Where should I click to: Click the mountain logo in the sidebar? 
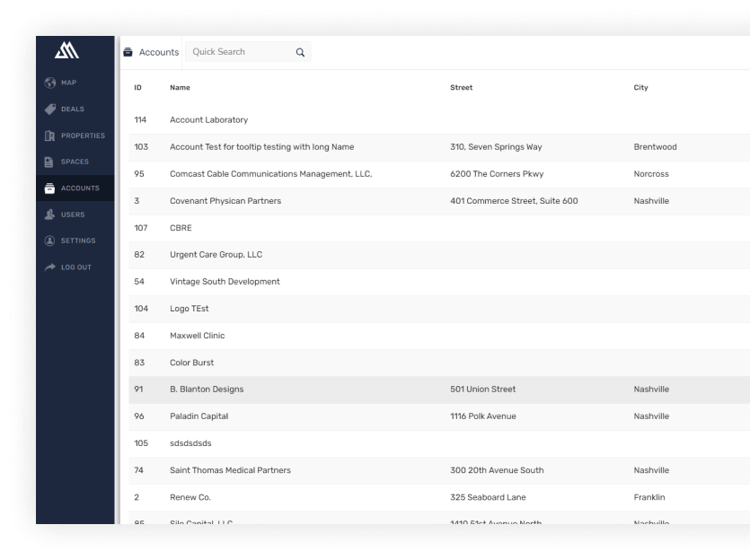(67, 52)
